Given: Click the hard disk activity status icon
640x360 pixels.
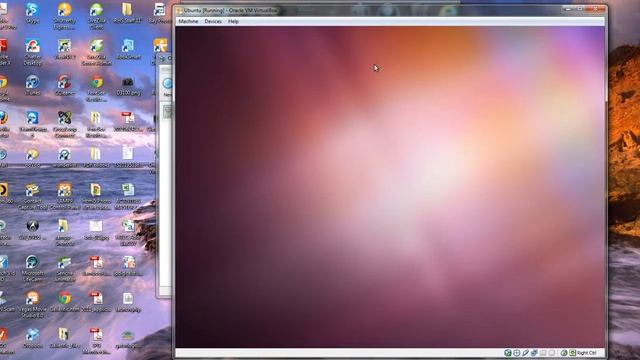Looking at the screenshot, I should [x=507, y=353].
